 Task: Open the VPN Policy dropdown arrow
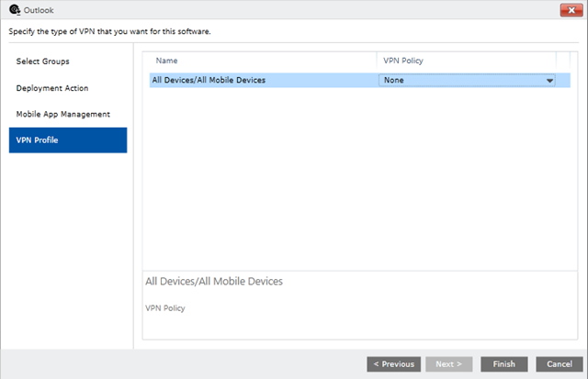click(x=549, y=81)
